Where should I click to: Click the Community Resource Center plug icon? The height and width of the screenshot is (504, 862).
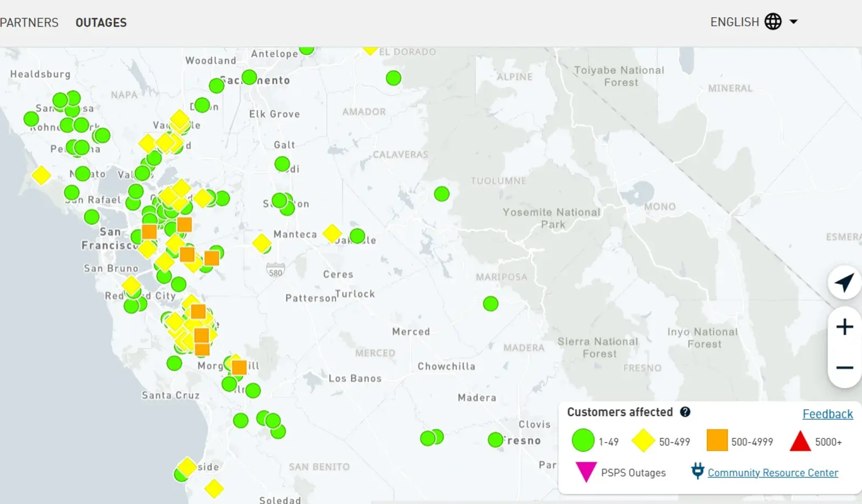pos(698,471)
